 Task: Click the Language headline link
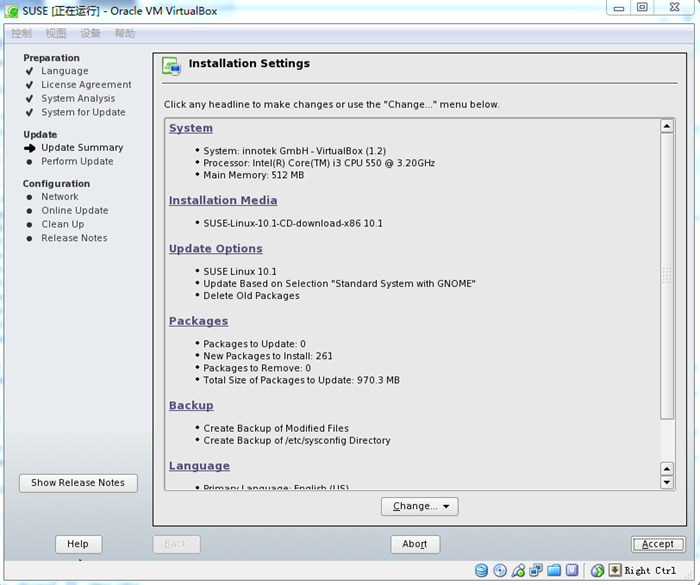point(199,466)
